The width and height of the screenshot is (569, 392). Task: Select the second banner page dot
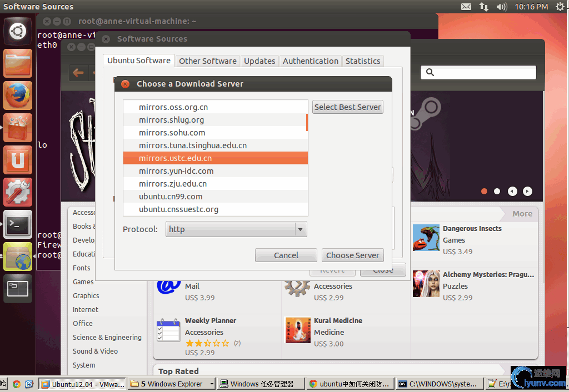[x=497, y=191]
